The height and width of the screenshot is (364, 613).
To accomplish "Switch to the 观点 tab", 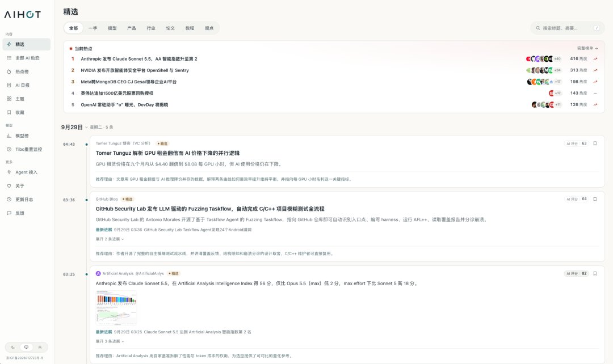I will [209, 28].
